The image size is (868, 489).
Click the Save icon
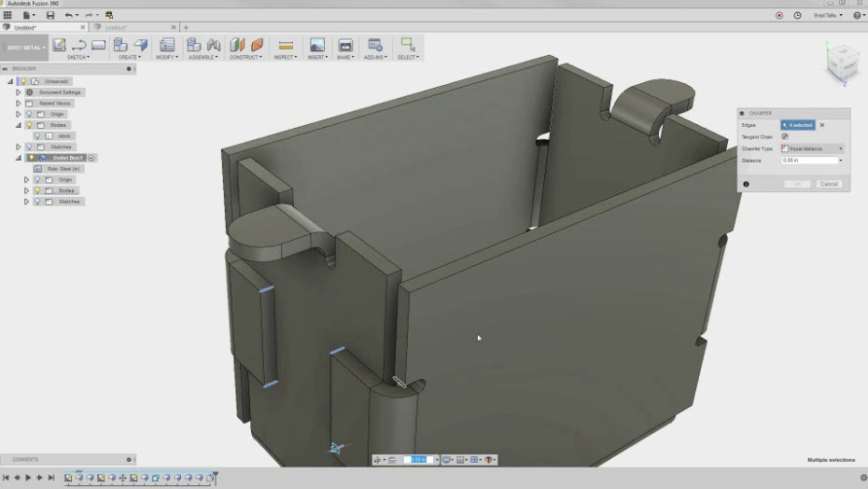[x=50, y=16]
